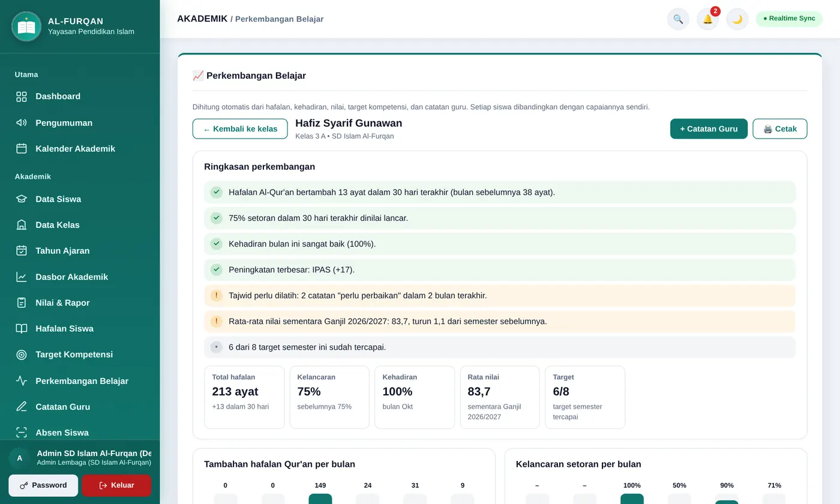Click the 6 dari 8 target row

coord(500,347)
